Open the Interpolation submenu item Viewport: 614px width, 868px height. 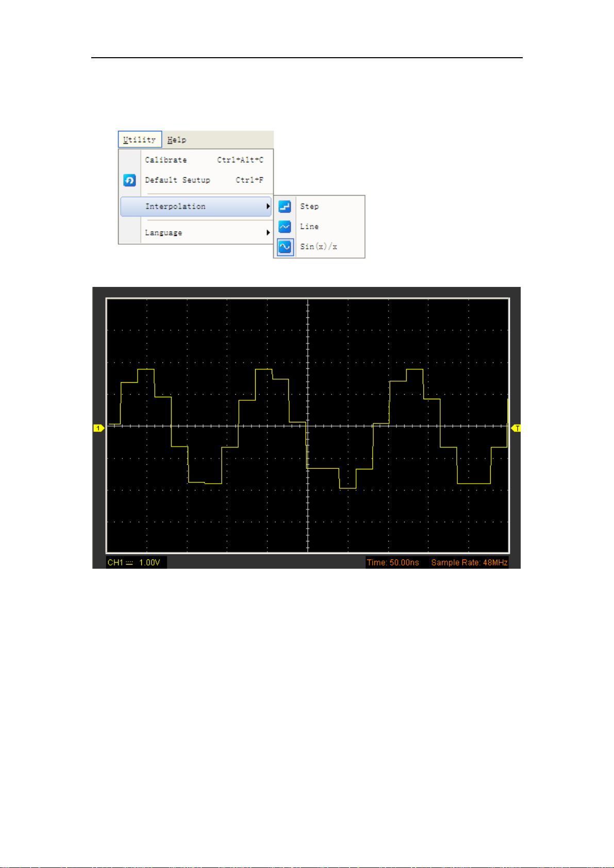pyautogui.click(x=195, y=207)
